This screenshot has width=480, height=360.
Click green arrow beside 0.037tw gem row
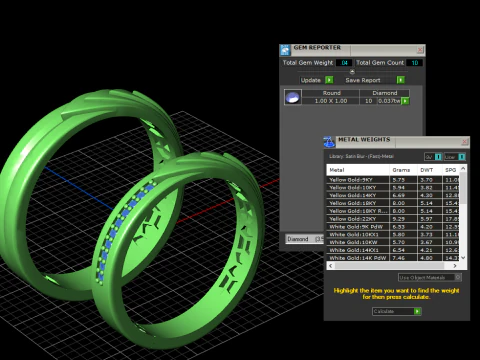405,101
